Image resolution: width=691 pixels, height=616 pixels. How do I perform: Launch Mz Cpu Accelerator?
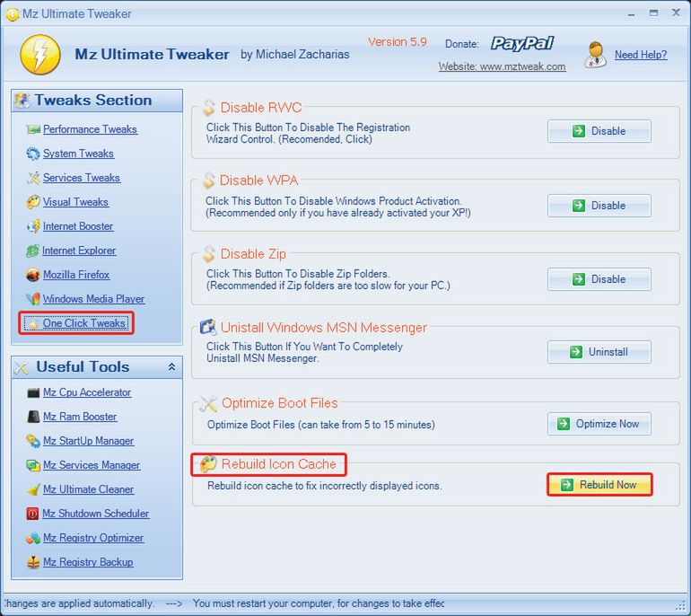click(x=87, y=392)
